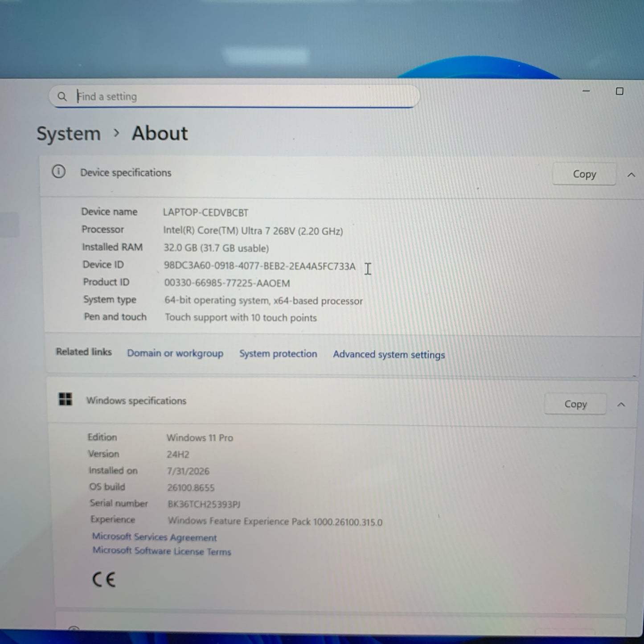Click the Device specifications section title

(x=126, y=172)
